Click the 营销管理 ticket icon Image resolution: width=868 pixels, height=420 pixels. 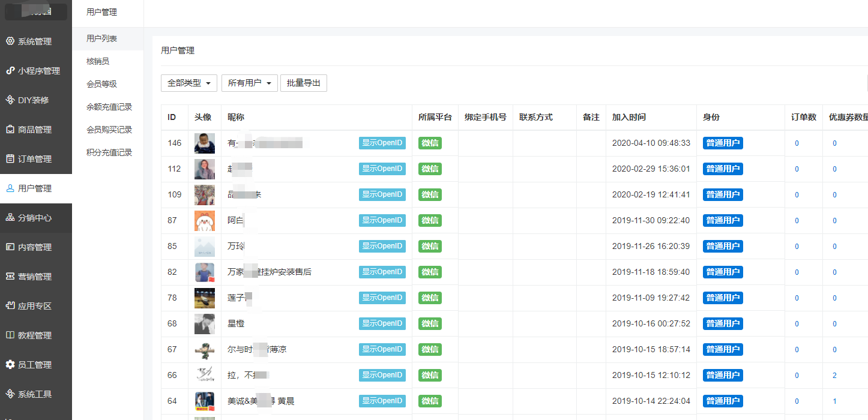[10, 277]
